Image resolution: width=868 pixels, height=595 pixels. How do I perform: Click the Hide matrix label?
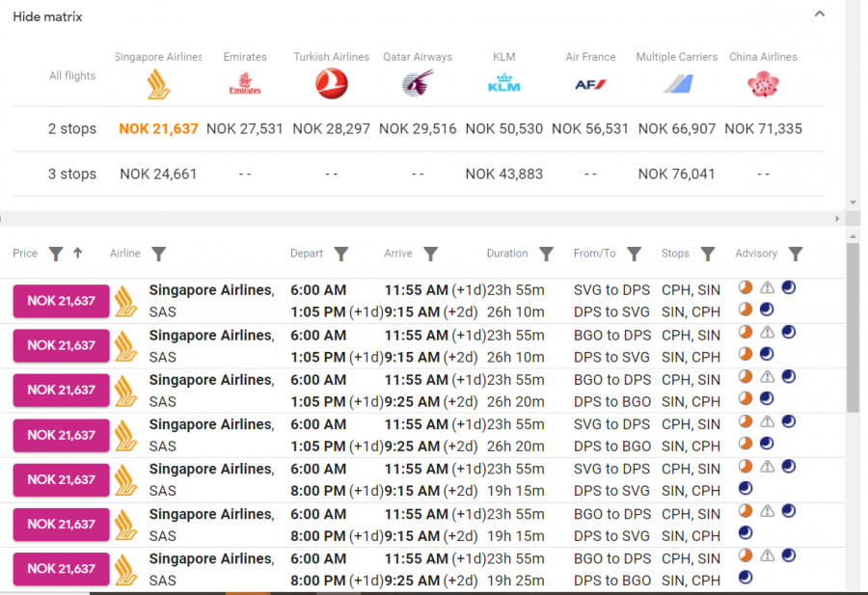47,17
